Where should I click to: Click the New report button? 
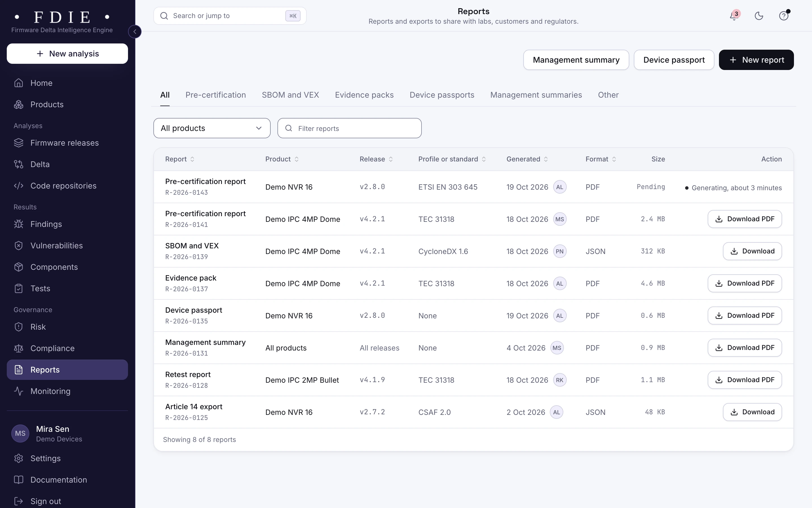pos(756,60)
